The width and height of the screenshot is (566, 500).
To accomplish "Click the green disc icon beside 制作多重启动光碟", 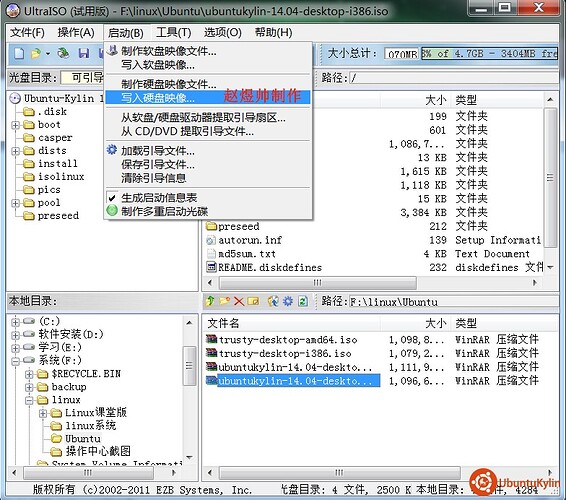I will point(112,210).
